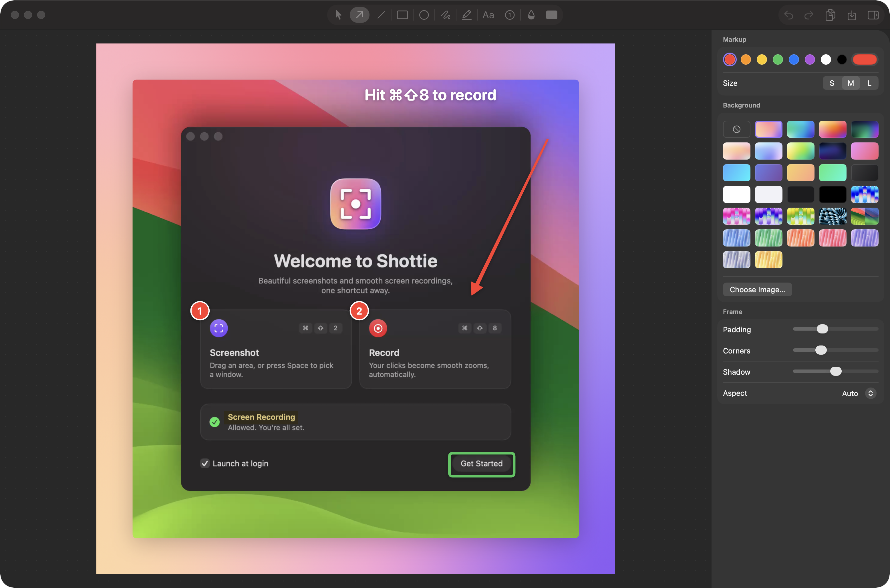This screenshot has height=588, width=890.
Task: Toggle Launch at login checkbox in capture
Action: pyautogui.click(x=205, y=464)
